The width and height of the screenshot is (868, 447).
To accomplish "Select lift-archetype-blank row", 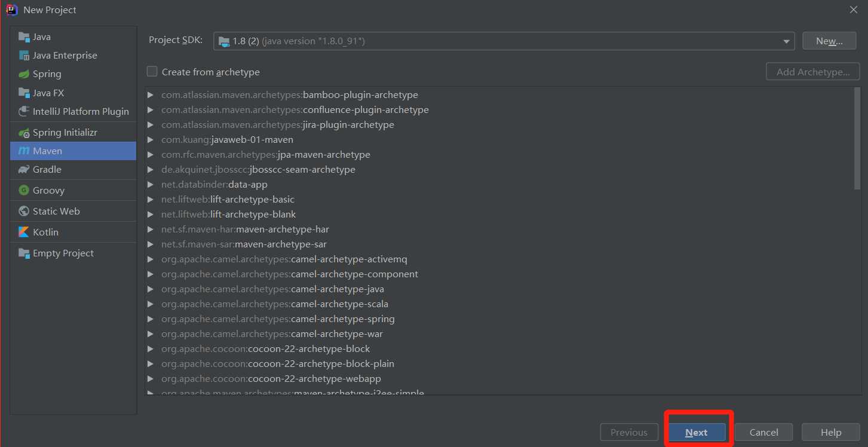I will point(499,215).
